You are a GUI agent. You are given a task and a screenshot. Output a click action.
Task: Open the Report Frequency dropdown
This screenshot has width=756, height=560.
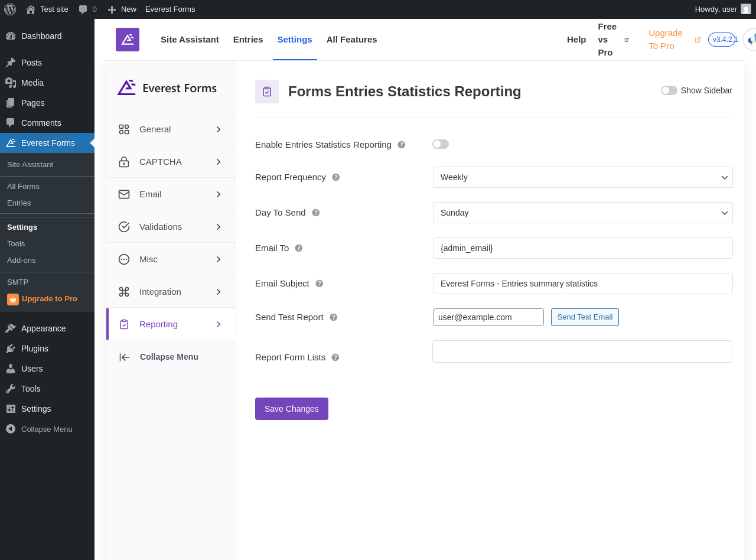pyautogui.click(x=582, y=177)
